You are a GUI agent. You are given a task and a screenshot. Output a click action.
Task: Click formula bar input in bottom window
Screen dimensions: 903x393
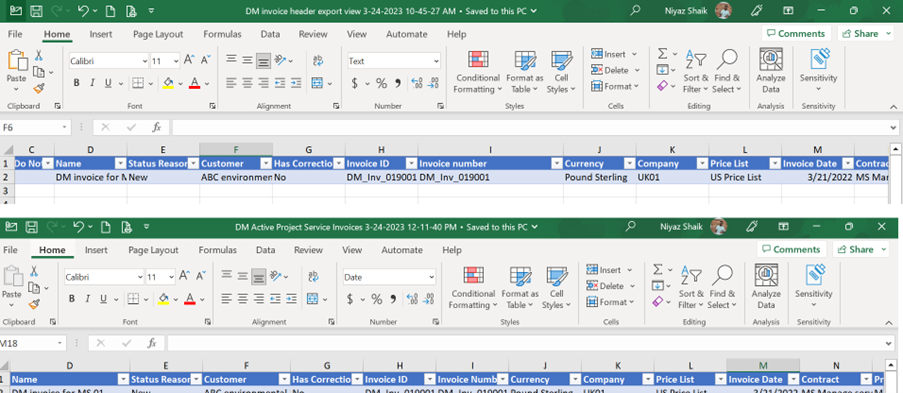525,343
